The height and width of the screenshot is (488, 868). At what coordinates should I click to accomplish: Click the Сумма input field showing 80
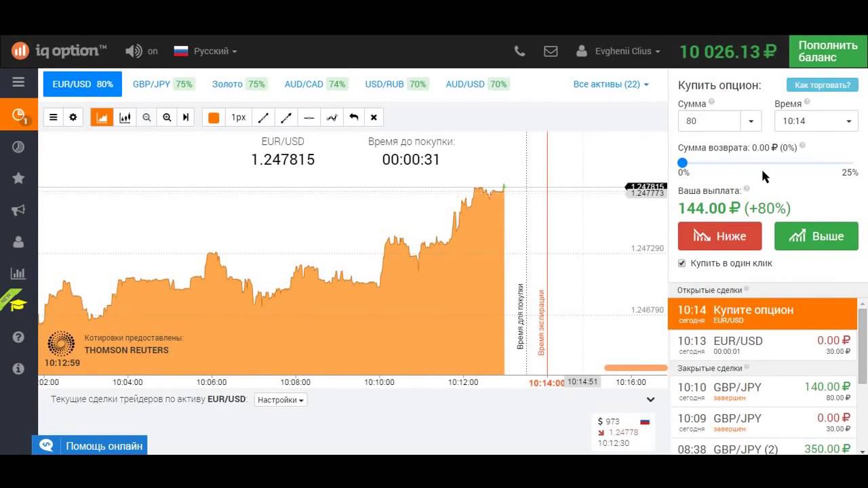tap(709, 121)
